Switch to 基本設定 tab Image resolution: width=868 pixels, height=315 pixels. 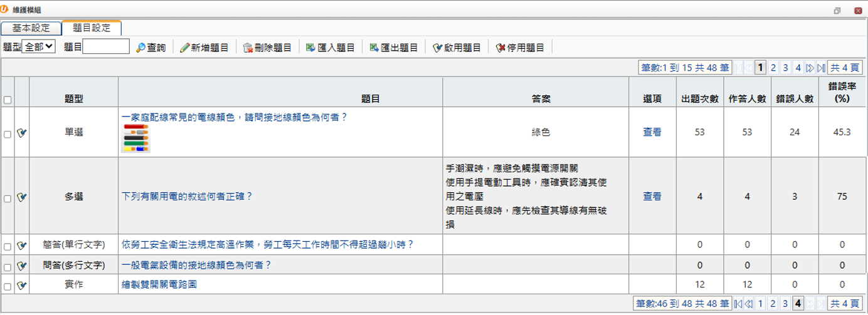(x=31, y=28)
